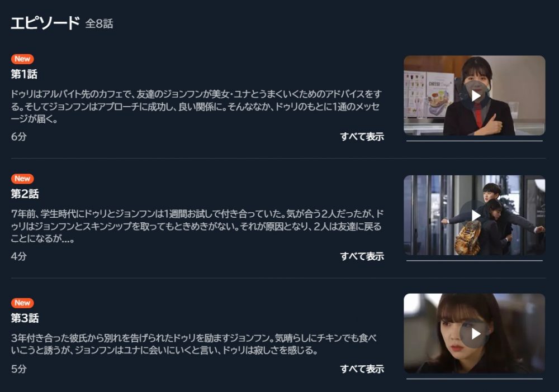Click the New badge above 第3話
The width and height of the screenshot is (559, 392).
tap(22, 303)
